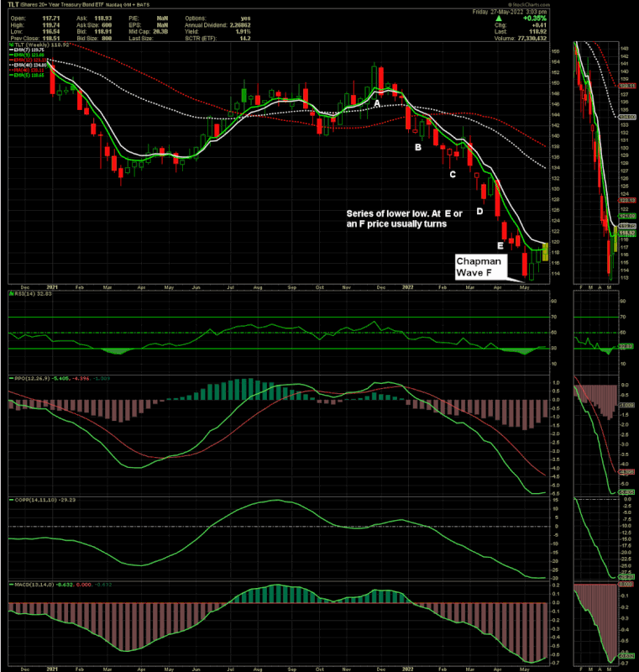
Task: Click the EMA(9) legend entry
Action: [x=29, y=55]
